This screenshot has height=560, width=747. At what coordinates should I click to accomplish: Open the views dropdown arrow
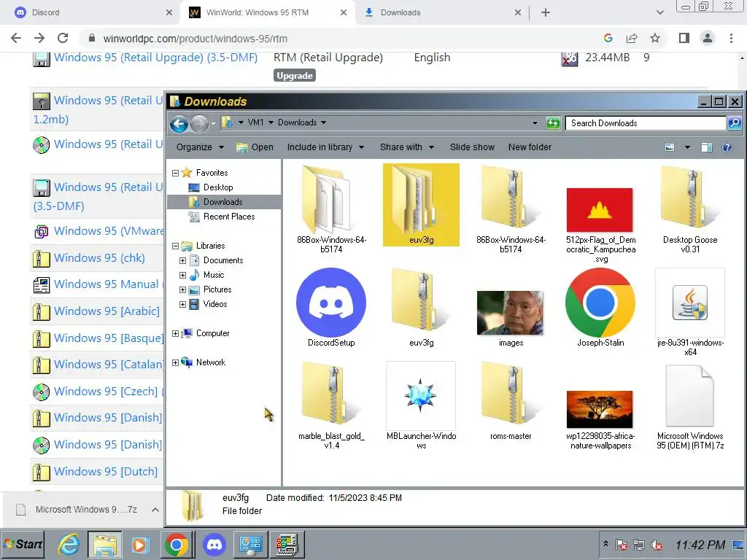point(687,147)
